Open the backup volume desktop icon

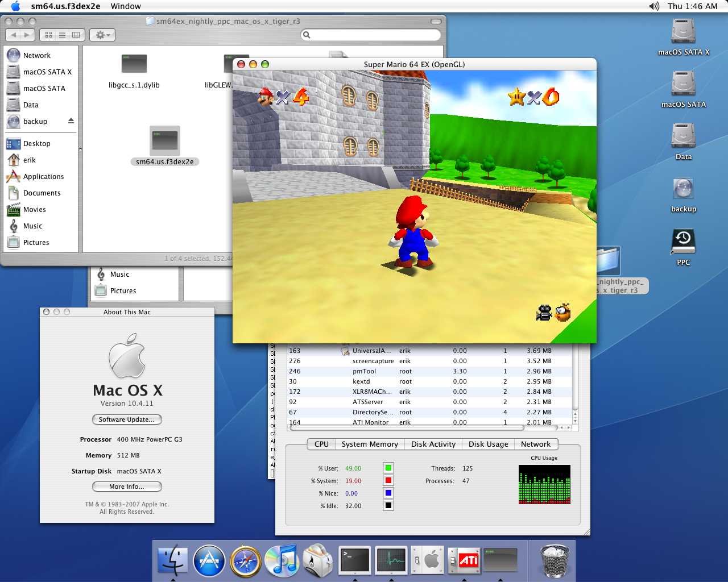pyautogui.click(x=684, y=194)
